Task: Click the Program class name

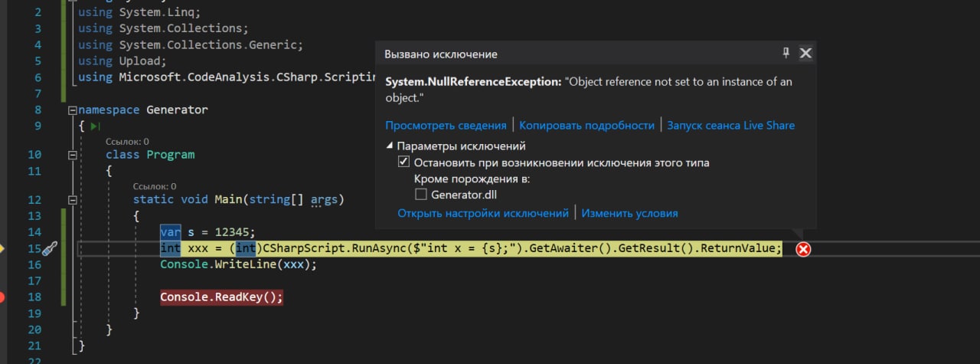Action: tap(171, 155)
